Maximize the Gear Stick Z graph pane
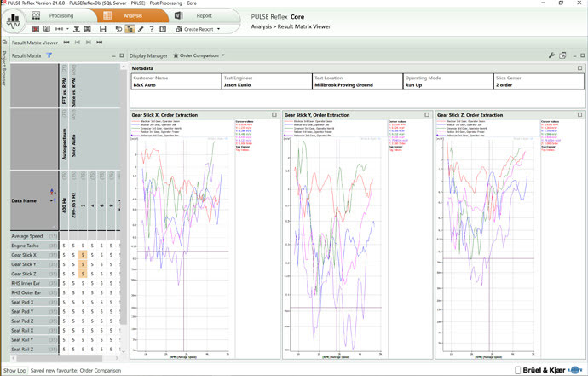Viewport: 588px width, 376px height. [579, 115]
